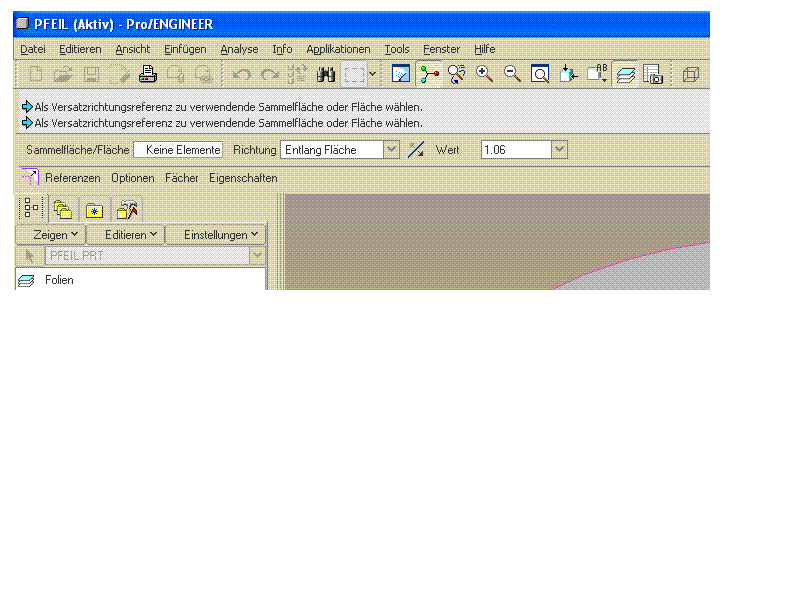The height and width of the screenshot is (600, 800).
Task: Open the Editieren dropdown in navigator
Action: pos(127,235)
